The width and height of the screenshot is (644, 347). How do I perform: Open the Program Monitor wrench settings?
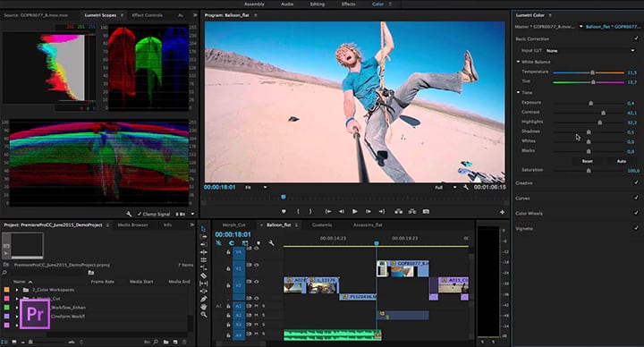pos(466,187)
